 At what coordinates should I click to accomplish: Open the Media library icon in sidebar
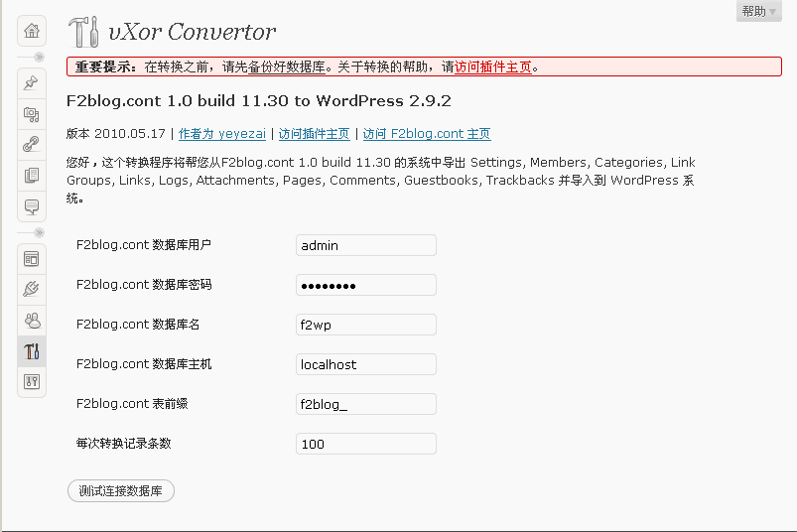pos(32,114)
